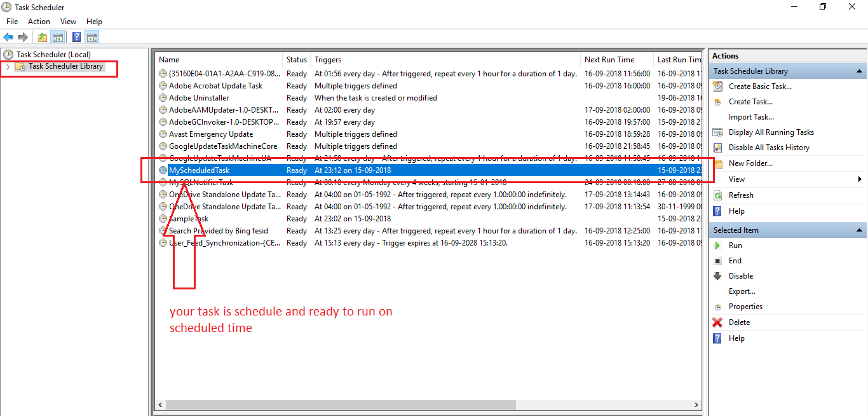The image size is (868, 416).
Task: Click the horizontal scrollbar of task list
Action: pyautogui.click(x=337, y=405)
